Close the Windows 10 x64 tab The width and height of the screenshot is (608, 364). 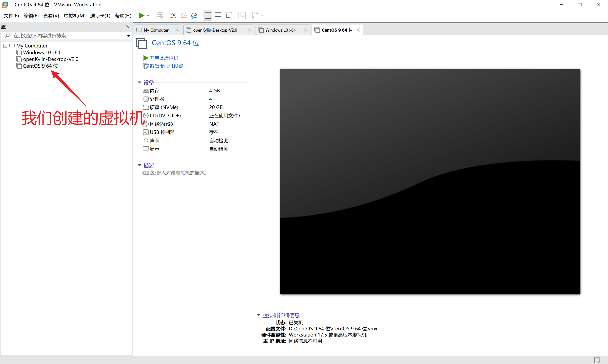(305, 30)
